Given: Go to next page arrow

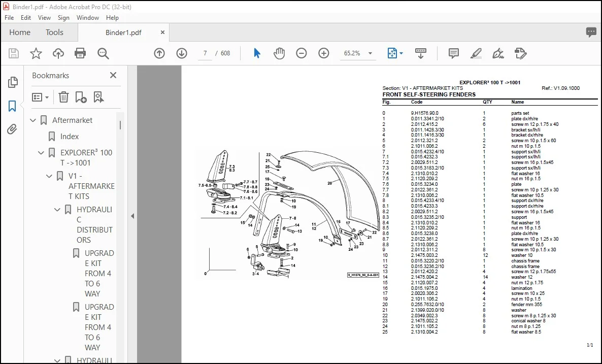Looking at the screenshot, I should [182, 53].
